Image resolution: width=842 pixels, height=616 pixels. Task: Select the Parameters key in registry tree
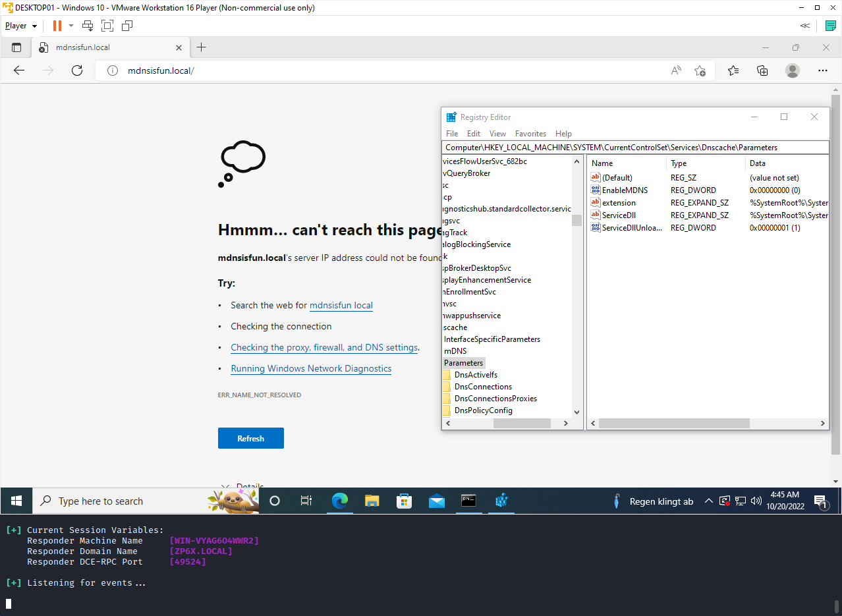(x=463, y=363)
